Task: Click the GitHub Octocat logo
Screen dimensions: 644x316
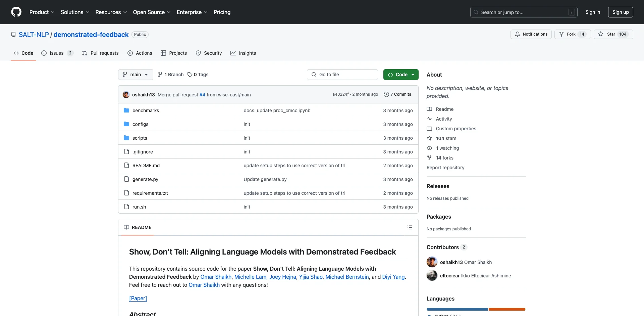Action: [x=16, y=12]
